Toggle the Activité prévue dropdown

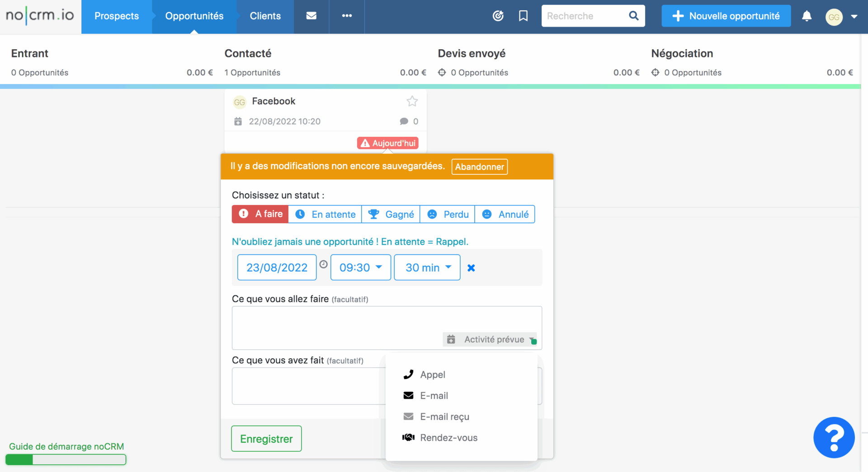pos(491,339)
